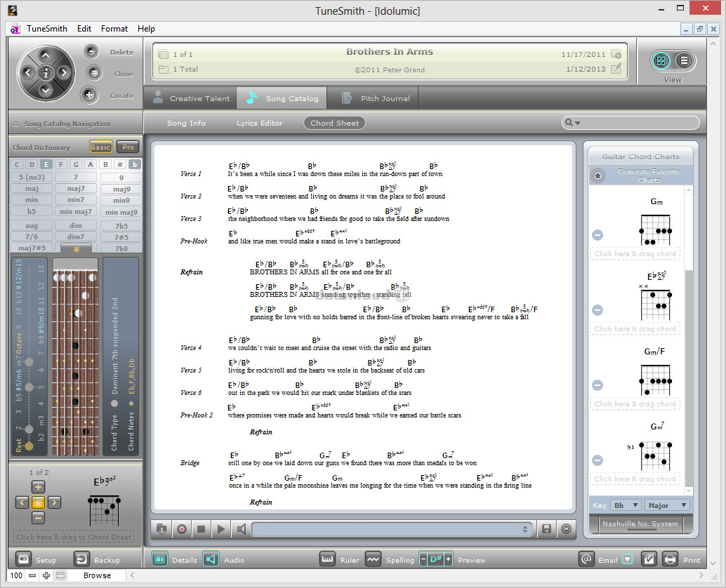Viewport: 726px width, 588px height.
Task: Switch to the Creative Talent tab
Action: (191, 98)
